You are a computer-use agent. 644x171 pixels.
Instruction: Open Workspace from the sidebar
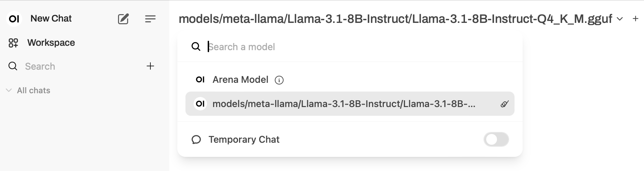51,43
